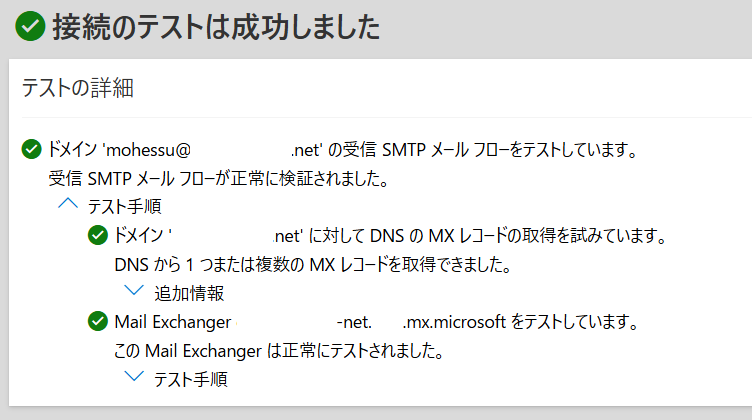Click the bottom テスト手順 label text
The image size is (752, 420).
point(190,380)
